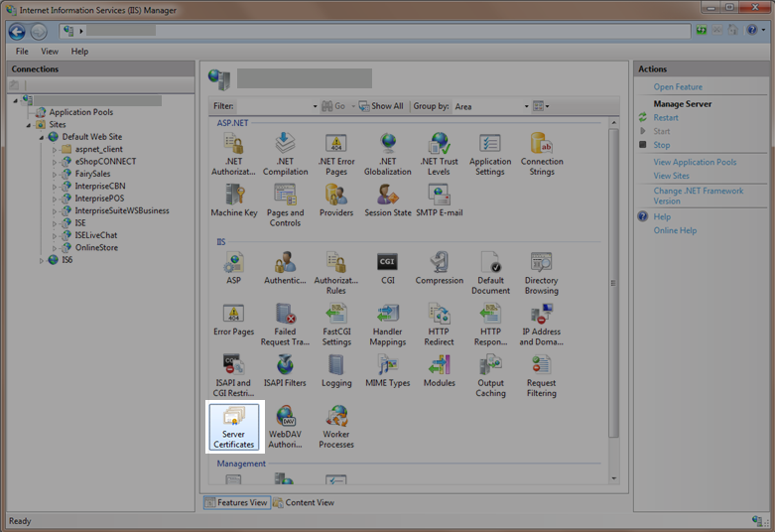The height and width of the screenshot is (532, 775).
Task: Expand the IIS6 tree node
Action: click(x=42, y=260)
